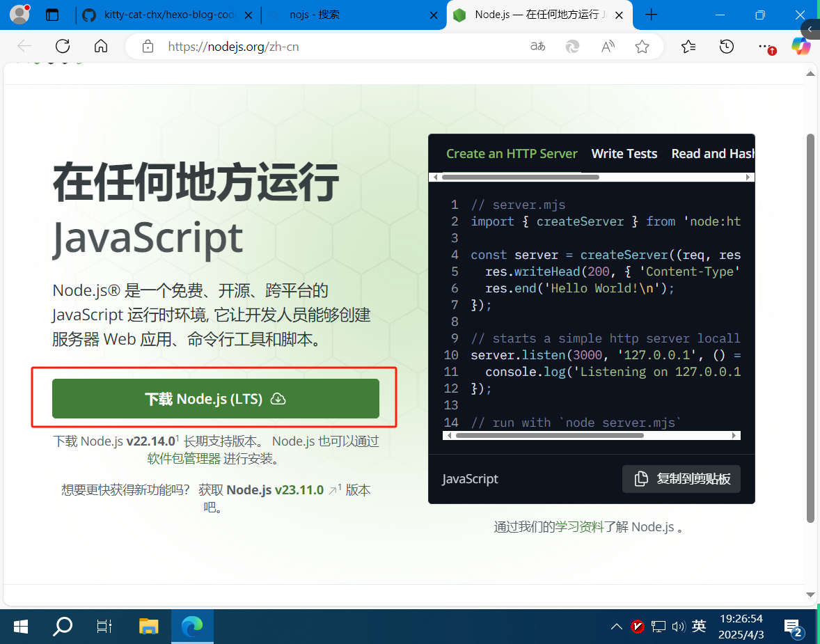Open browsing history
The width and height of the screenshot is (820, 644).
[727, 47]
